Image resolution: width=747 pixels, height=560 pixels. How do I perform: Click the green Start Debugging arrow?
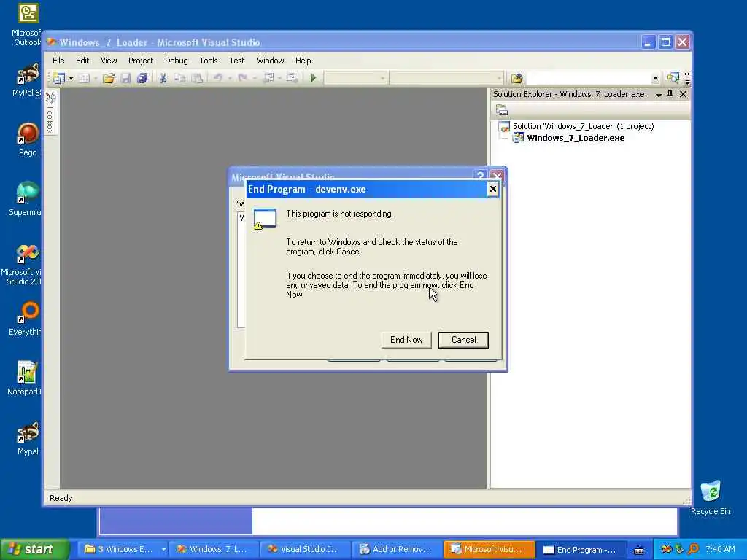tap(314, 77)
